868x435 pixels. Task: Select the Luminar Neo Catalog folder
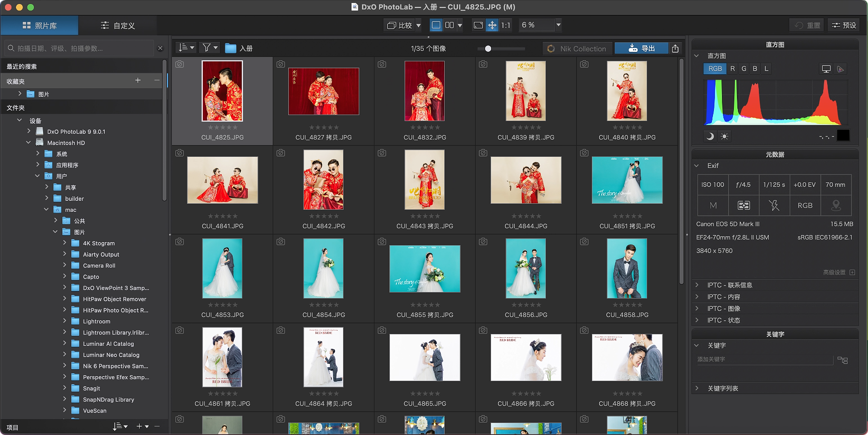tap(111, 355)
